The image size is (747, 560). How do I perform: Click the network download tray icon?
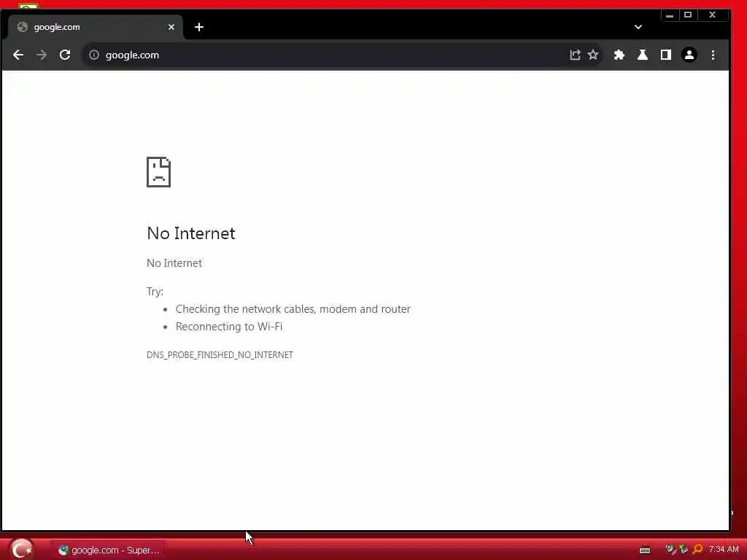[684, 549]
